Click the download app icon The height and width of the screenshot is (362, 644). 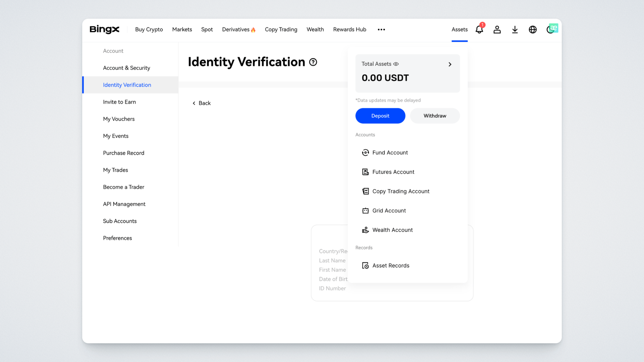(x=515, y=30)
